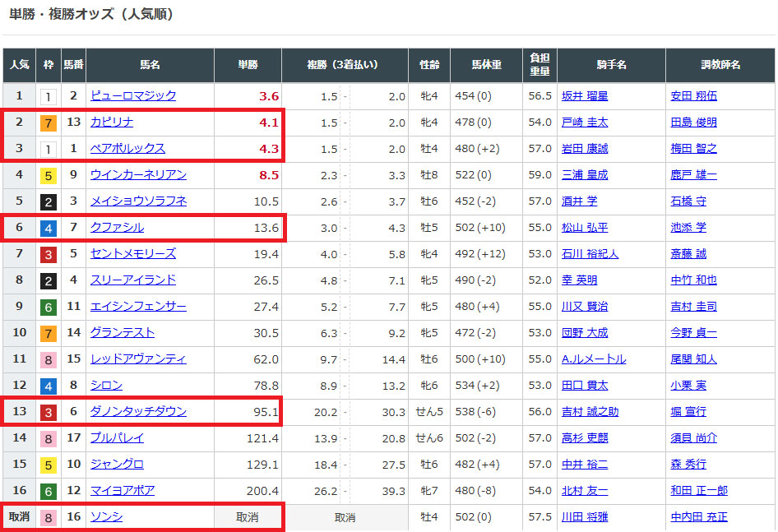Click the 単勝 column header
Image resolution: width=778 pixels, height=532 pixels.
point(248,64)
